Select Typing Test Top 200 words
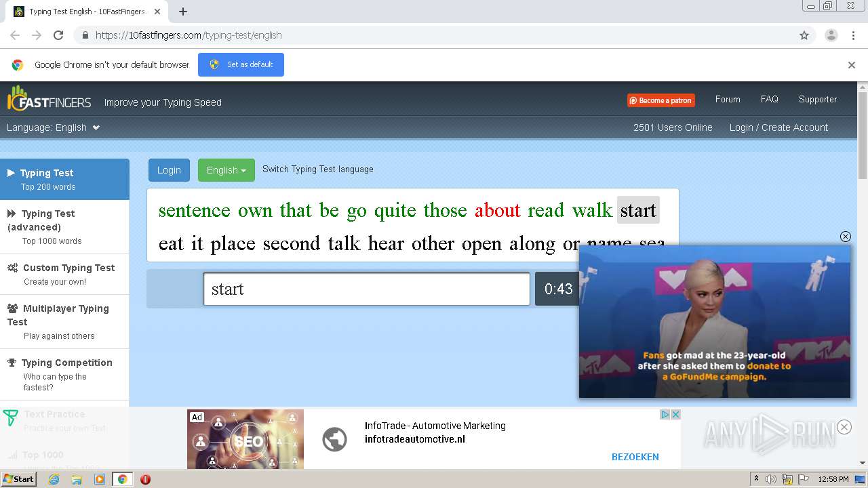 [x=64, y=179]
